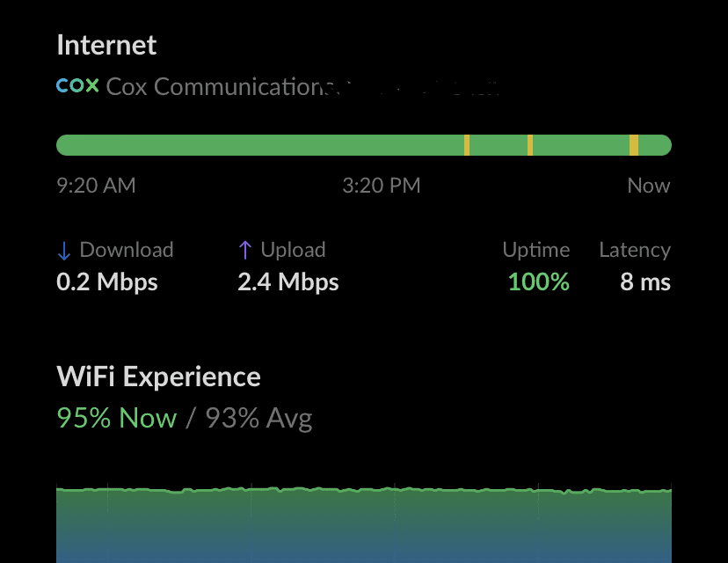The height and width of the screenshot is (563, 728).
Task: Open the Download speed statistic
Action: (106, 282)
